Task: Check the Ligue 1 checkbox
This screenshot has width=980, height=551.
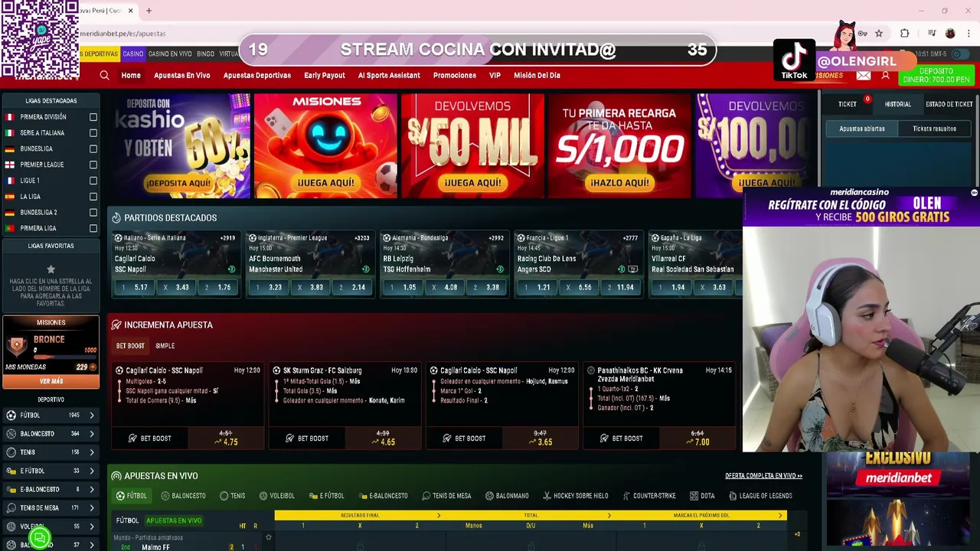Action: [x=93, y=181]
